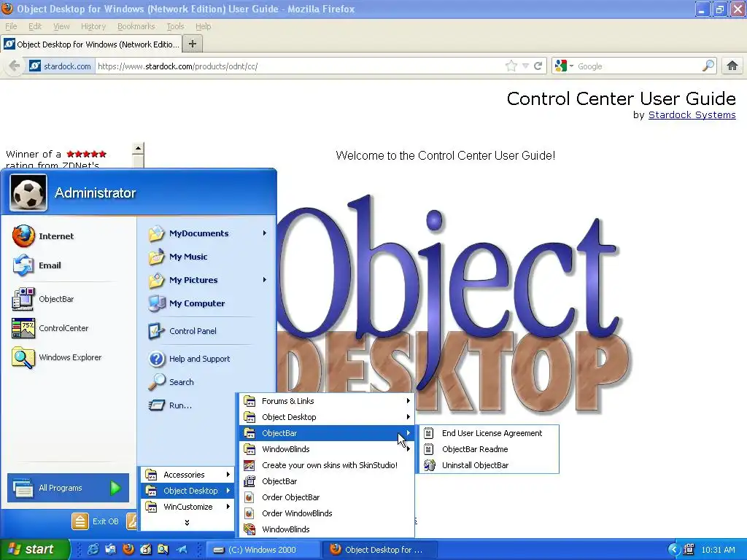Open the Help menu in Firefox

pos(204,26)
